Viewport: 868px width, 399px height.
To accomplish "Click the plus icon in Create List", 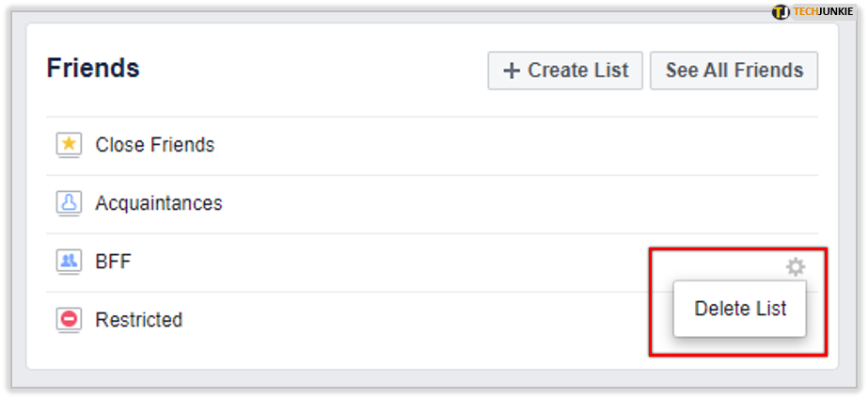I will click(x=512, y=71).
